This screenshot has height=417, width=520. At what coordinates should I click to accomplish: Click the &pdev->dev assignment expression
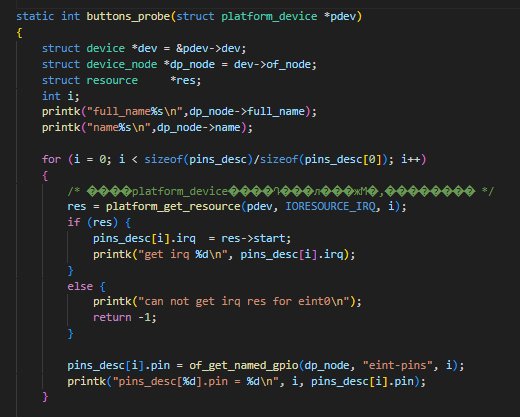[208, 48]
